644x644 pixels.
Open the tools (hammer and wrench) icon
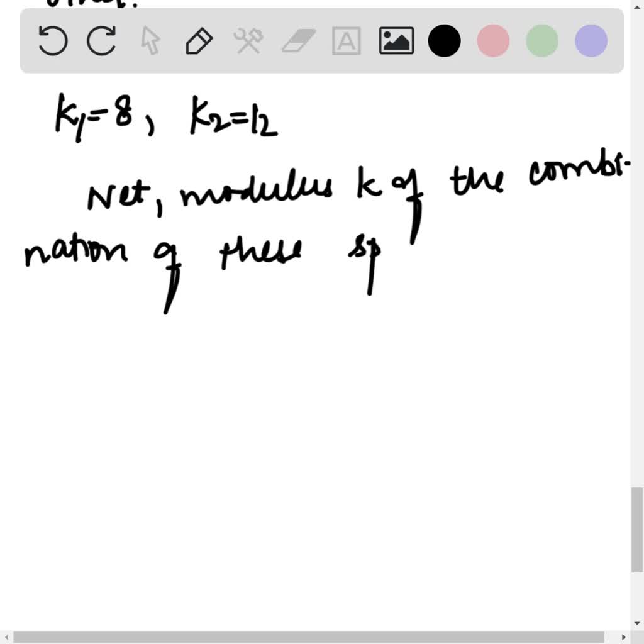point(248,41)
